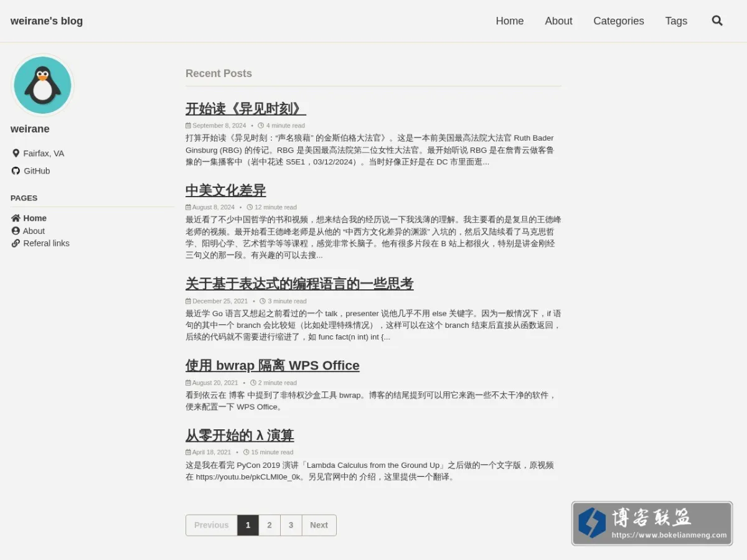The image size is (747, 560).
Task: Click the clock icon beside 15 minute read
Action: point(246,452)
